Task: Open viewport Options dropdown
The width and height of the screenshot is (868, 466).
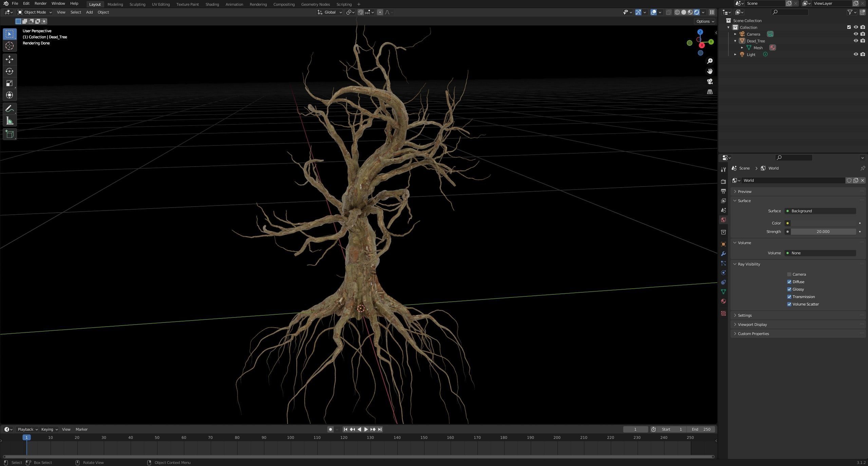Action: 705,21
